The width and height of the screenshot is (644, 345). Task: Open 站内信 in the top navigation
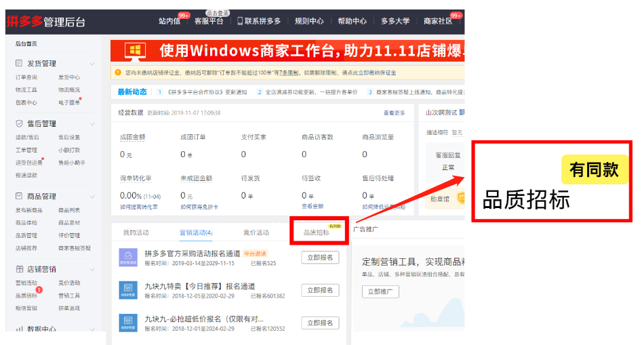coord(169,21)
